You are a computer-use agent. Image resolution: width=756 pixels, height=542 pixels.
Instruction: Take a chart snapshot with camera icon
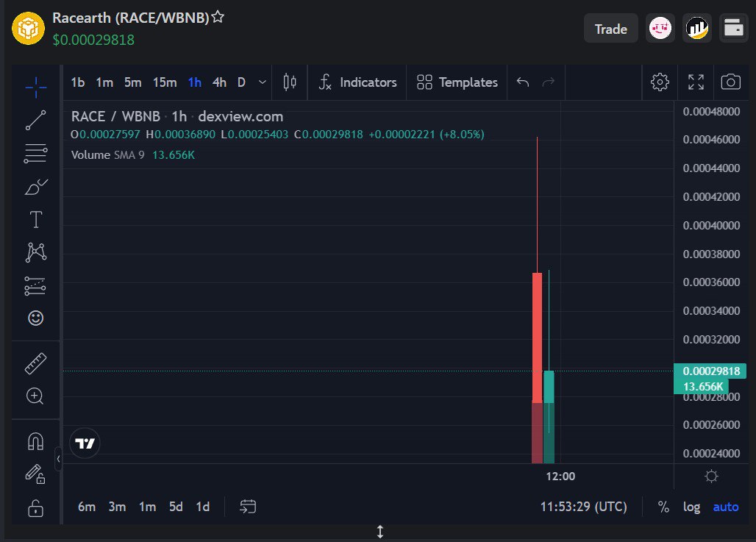point(730,82)
